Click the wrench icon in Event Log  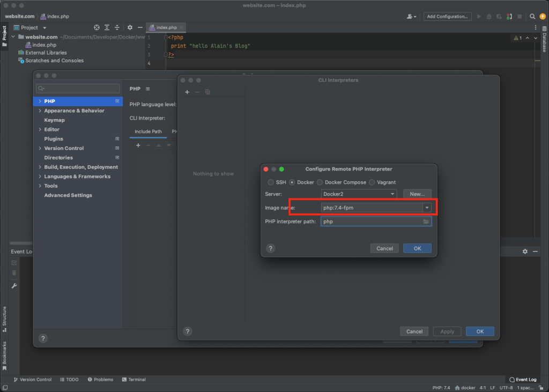14,286
